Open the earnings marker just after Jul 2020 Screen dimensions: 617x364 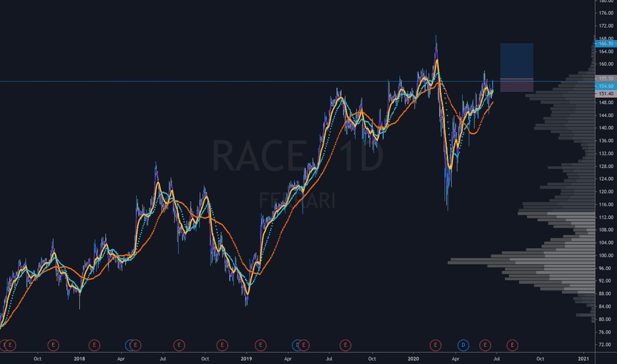click(x=512, y=345)
